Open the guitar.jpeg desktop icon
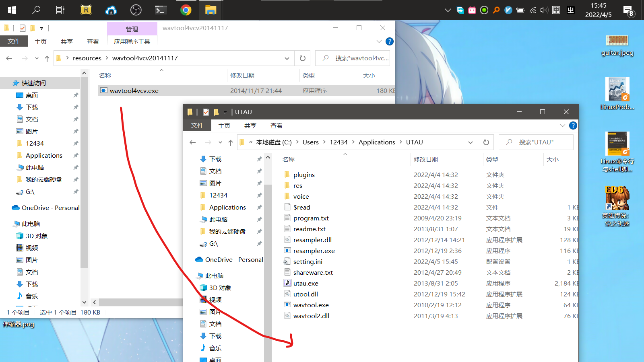Viewport: 644px width, 362px height. click(x=617, y=45)
